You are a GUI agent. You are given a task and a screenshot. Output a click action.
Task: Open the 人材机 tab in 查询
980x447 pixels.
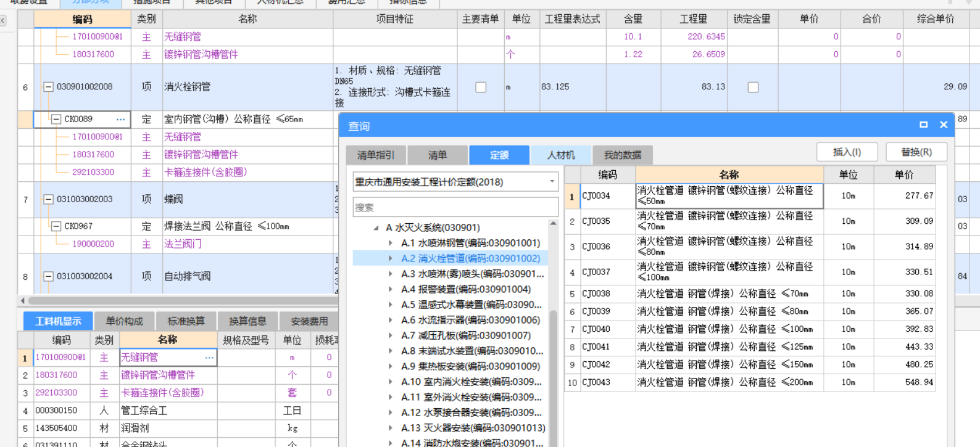click(x=561, y=155)
